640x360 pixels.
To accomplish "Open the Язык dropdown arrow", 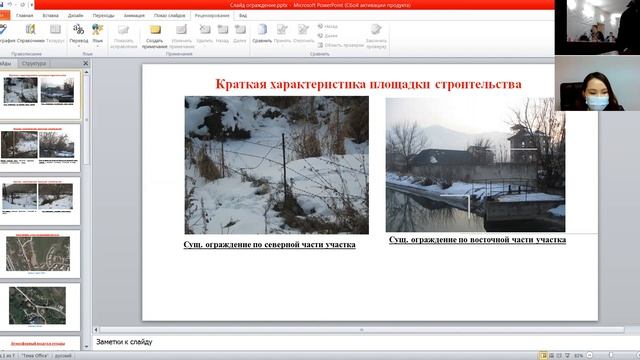I will click(x=98, y=46).
